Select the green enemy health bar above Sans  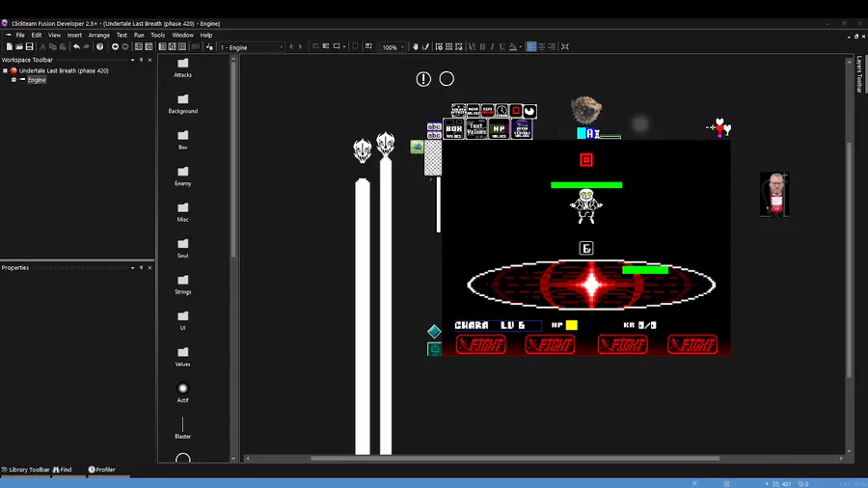[x=586, y=185]
